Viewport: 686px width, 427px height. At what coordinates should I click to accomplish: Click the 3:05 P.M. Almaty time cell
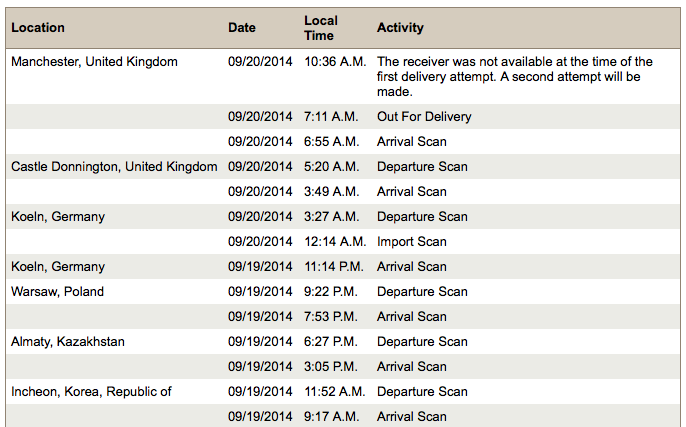(331, 367)
